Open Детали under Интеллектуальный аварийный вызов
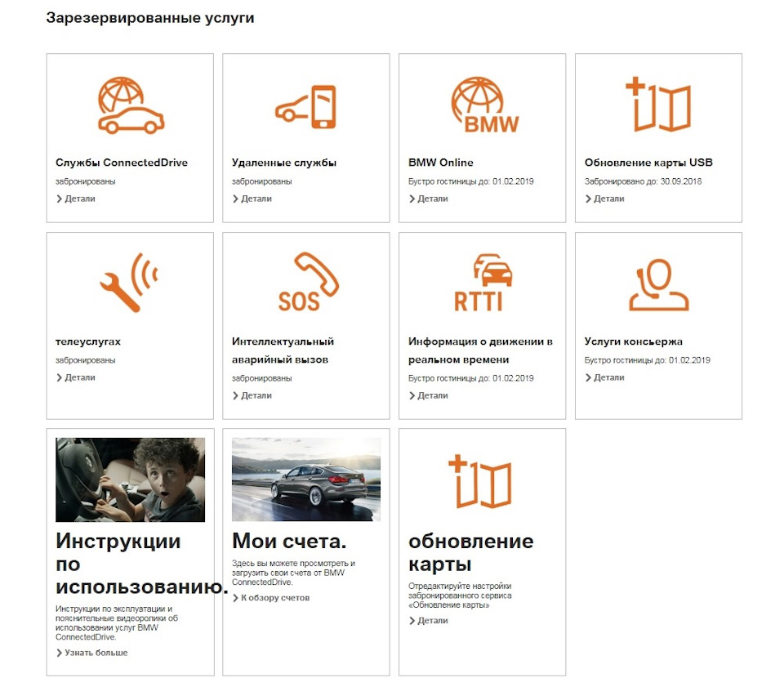 coord(252,395)
